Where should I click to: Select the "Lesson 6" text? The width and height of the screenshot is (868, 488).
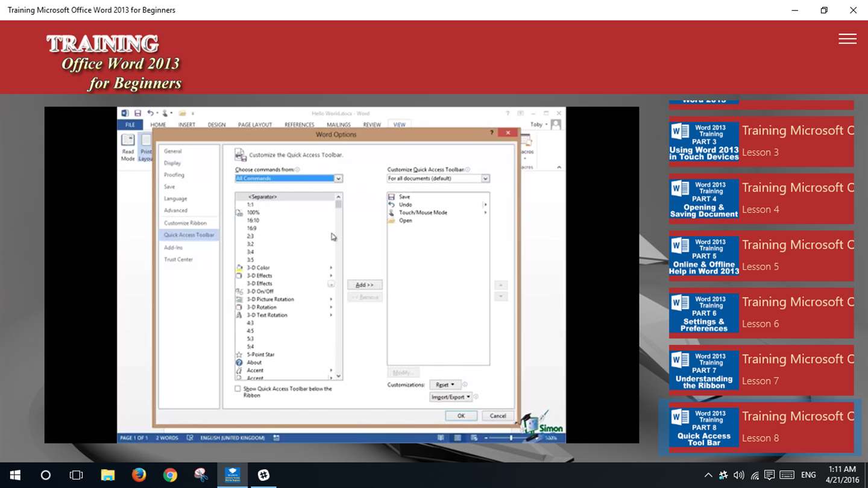pos(760,324)
